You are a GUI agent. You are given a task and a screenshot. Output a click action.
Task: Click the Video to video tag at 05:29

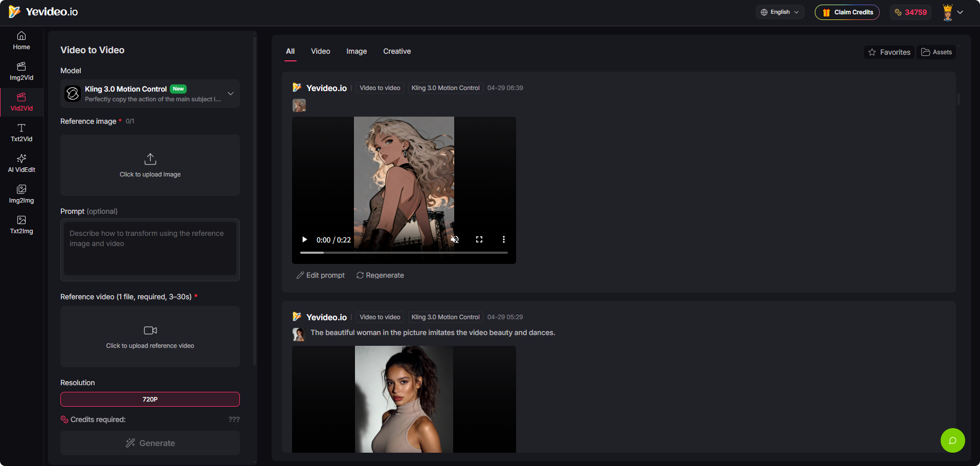[x=380, y=317]
